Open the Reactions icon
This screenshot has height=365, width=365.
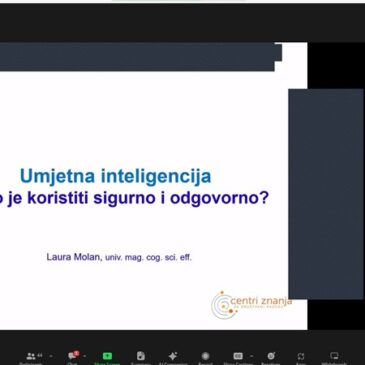271,356
